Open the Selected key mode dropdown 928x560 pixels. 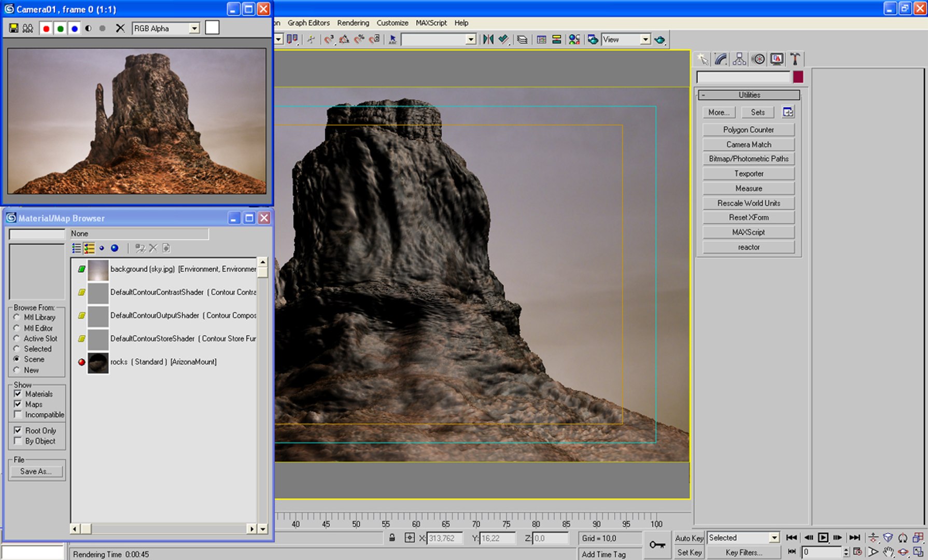coord(774,538)
